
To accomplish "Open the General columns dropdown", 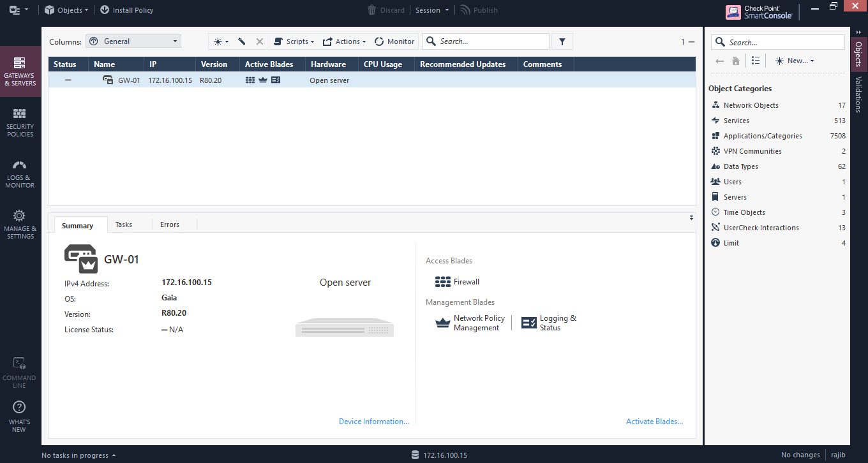I will [133, 40].
